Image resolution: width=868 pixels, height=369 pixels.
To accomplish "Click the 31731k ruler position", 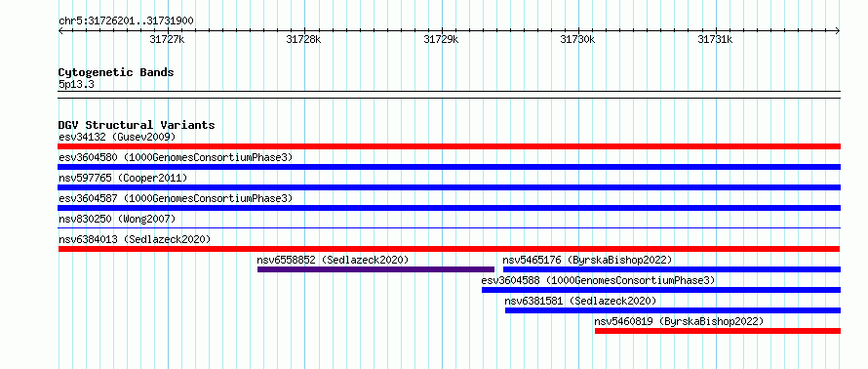I will (715, 39).
